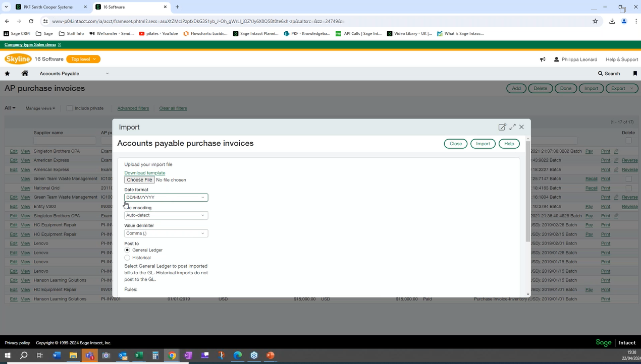
Task: Expand the Top level entity dropdown
Action: click(x=83, y=59)
